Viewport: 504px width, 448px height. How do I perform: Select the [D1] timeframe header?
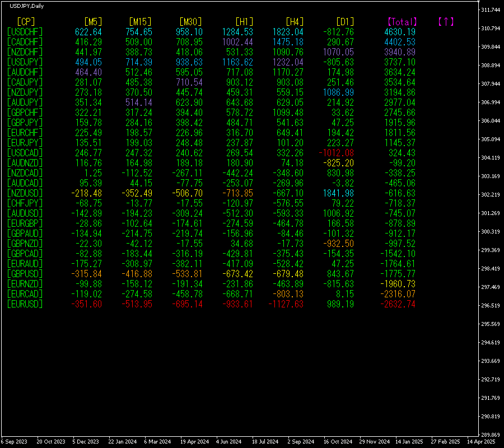pos(345,22)
